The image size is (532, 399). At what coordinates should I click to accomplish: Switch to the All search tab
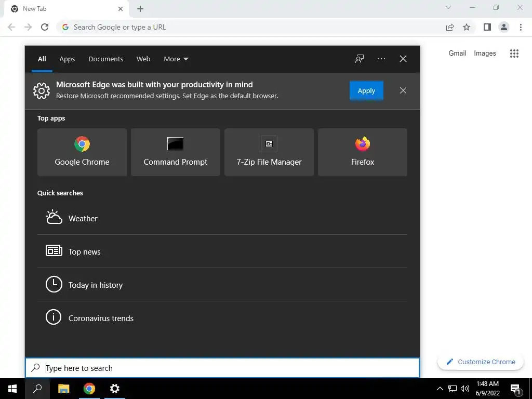(42, 59)
